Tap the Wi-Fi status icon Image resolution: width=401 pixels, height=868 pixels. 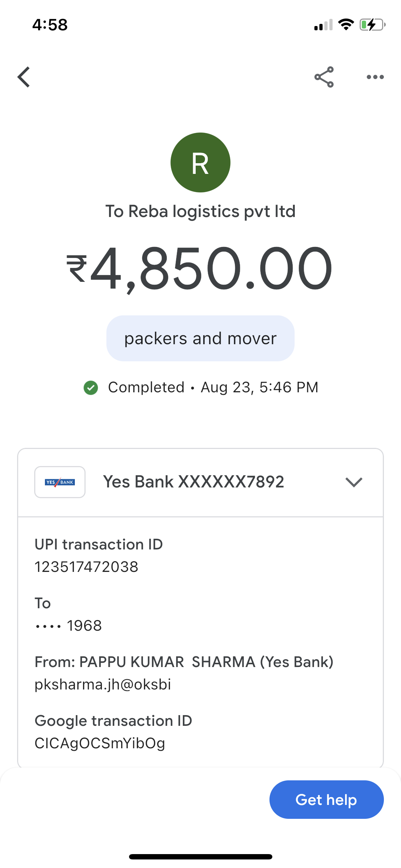[346, 25]
